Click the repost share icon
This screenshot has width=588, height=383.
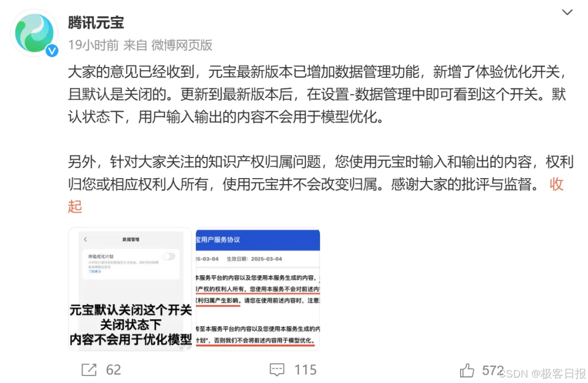tap(89, 370)
